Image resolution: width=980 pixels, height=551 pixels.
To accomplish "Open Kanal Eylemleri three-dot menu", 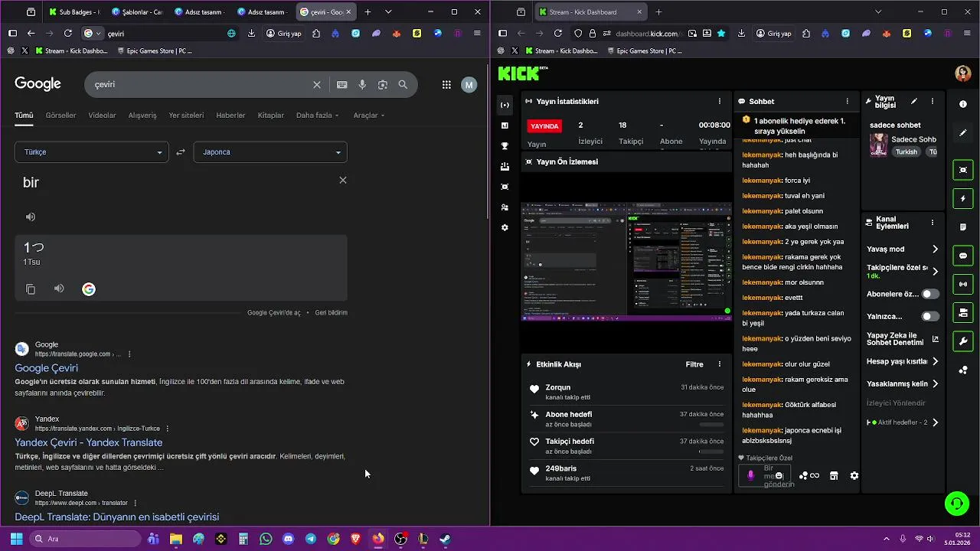I will pos(932,223).
